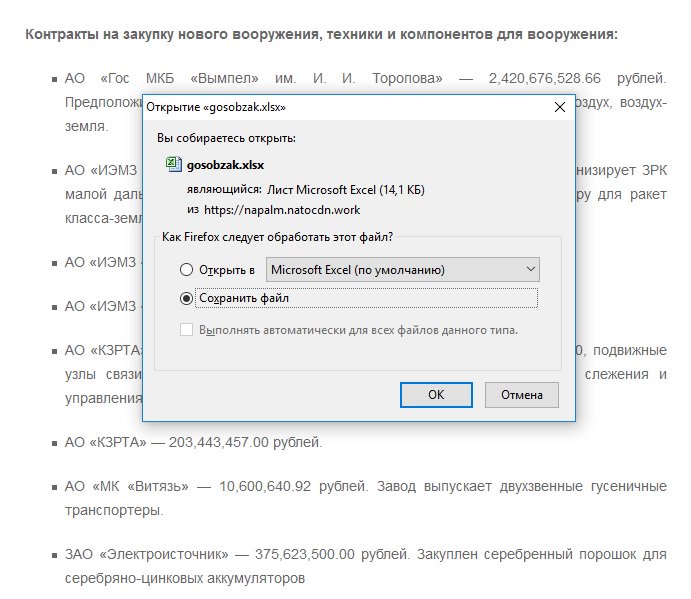Screen dimensions: 691x599
Task: Click the amount 2,420,676,528.66 рублей
Action: coord(577,78)
